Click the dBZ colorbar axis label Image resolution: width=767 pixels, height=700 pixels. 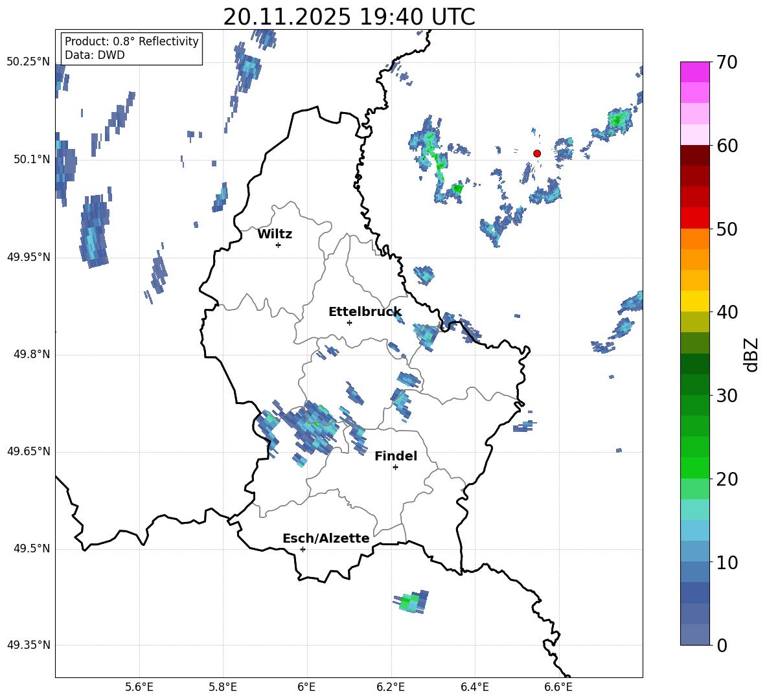point(752,354)
